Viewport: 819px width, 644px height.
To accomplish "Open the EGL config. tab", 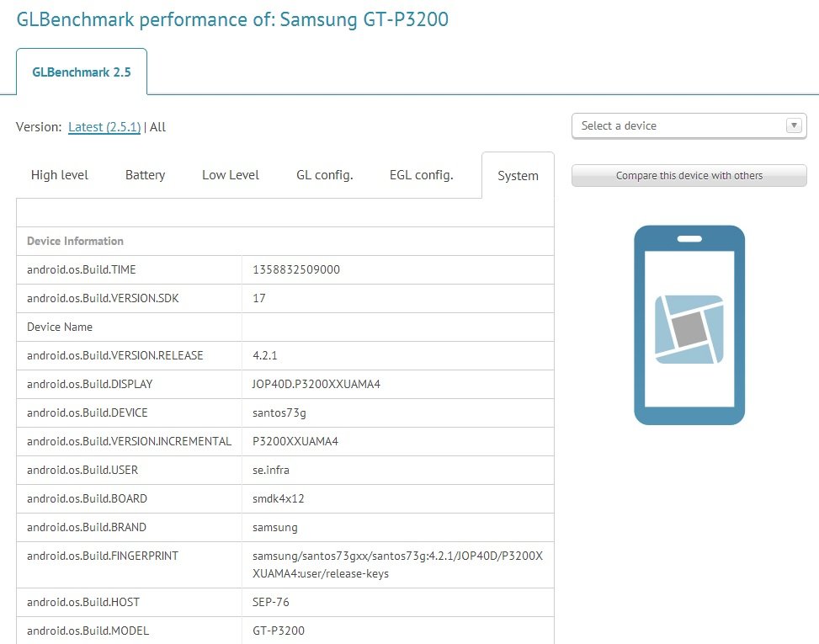I will point(422,175).
